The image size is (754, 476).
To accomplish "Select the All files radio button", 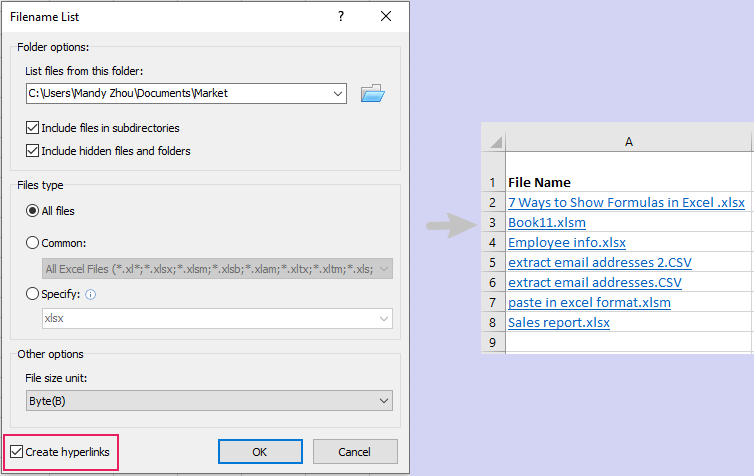I will pos(32,211).
